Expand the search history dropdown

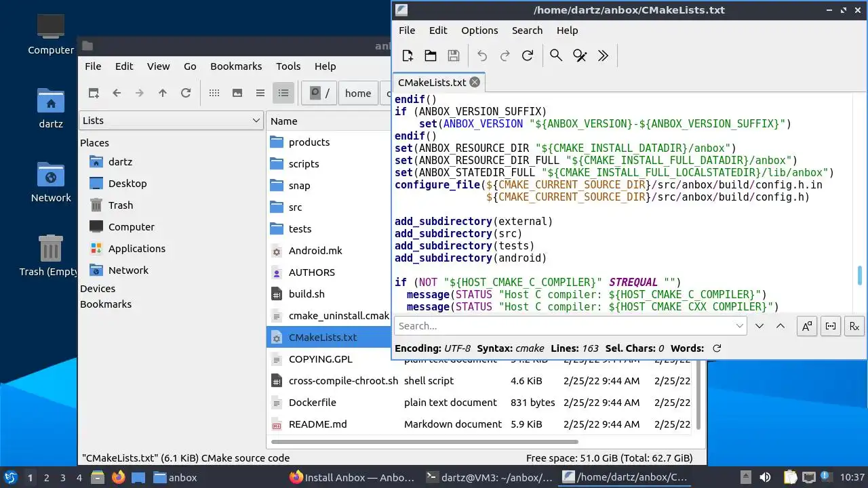(x=740, y=326)
